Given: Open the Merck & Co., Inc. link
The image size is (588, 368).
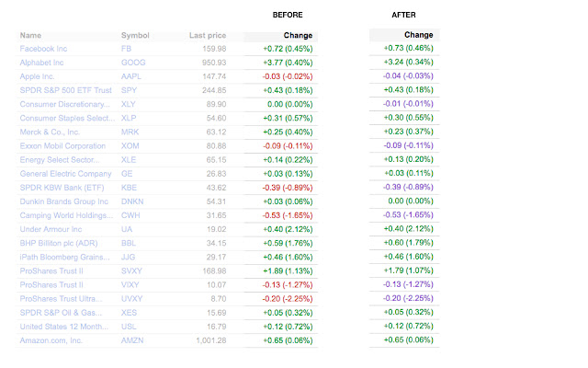Looking at the screenshot, I should point(50,132).
